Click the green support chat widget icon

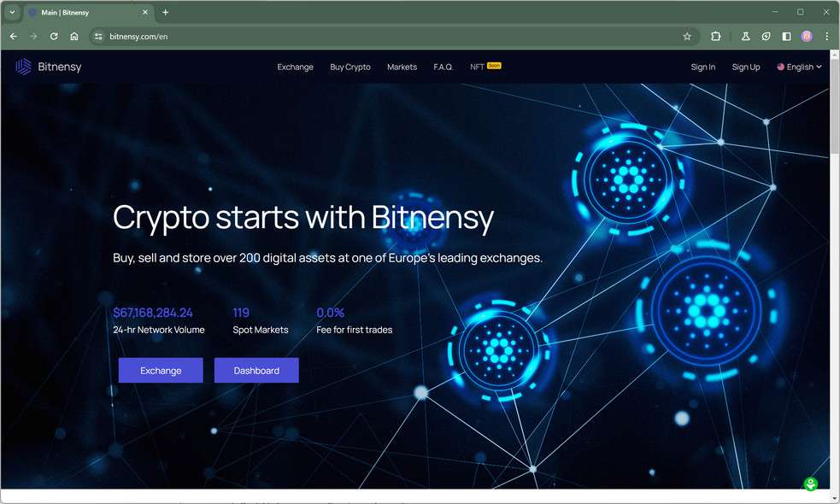[809, 483]
